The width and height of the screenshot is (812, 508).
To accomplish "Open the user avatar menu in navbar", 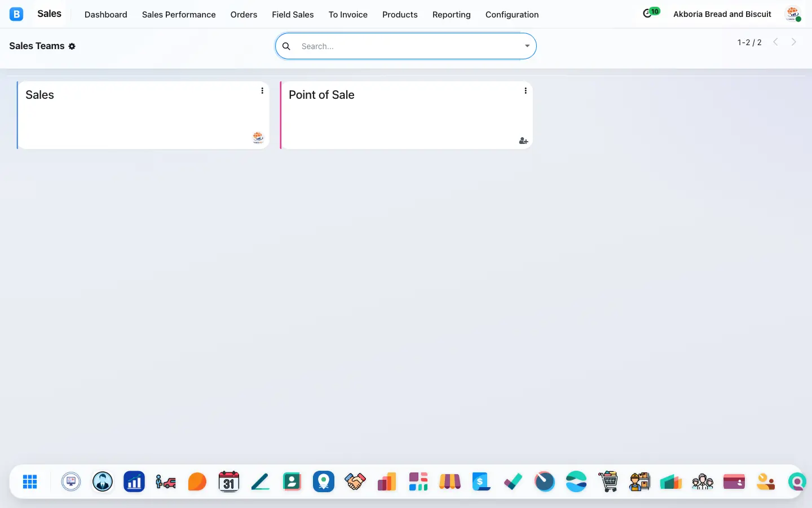I will point(793,14).
